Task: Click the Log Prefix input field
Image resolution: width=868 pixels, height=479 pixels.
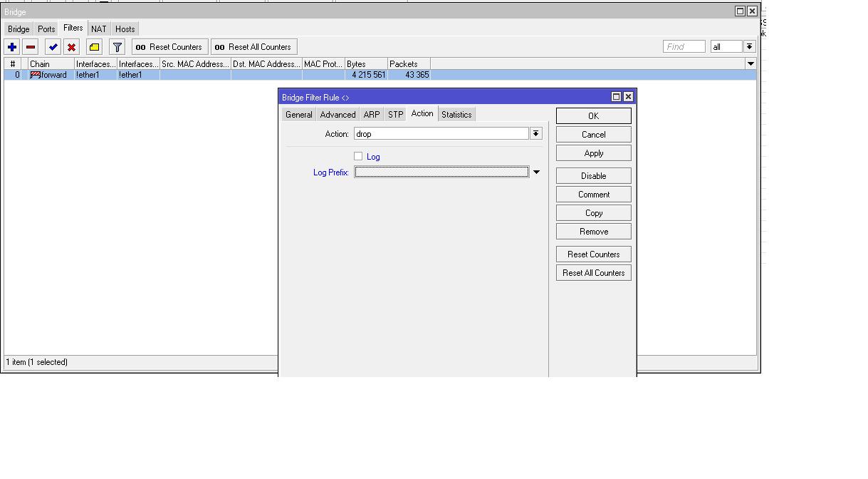Action: [x=441, y=172]
